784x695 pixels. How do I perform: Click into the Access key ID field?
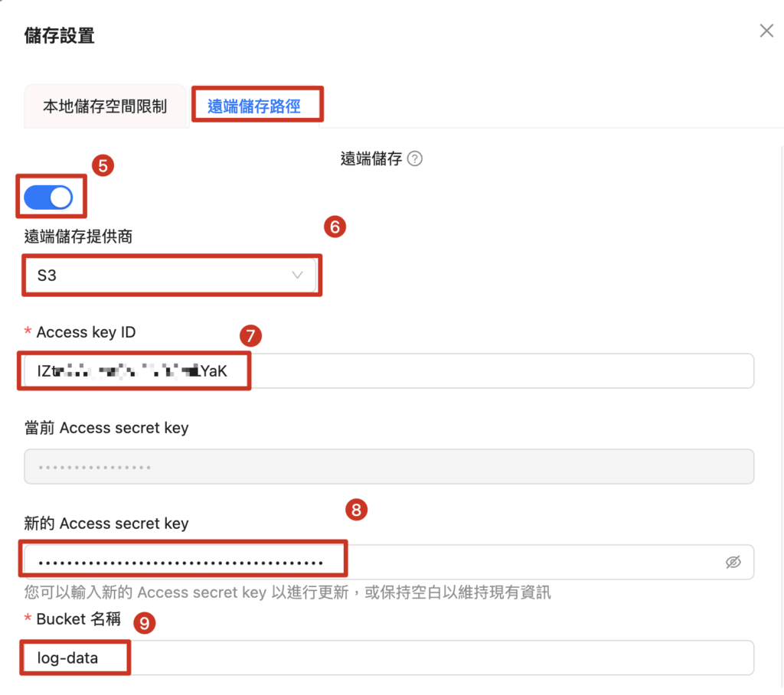(459, 371)
